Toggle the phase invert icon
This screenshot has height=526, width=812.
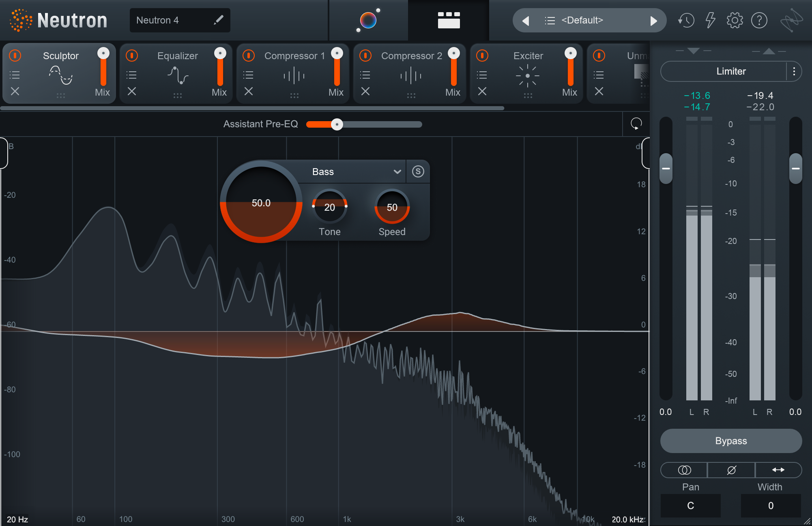(730, 470)
